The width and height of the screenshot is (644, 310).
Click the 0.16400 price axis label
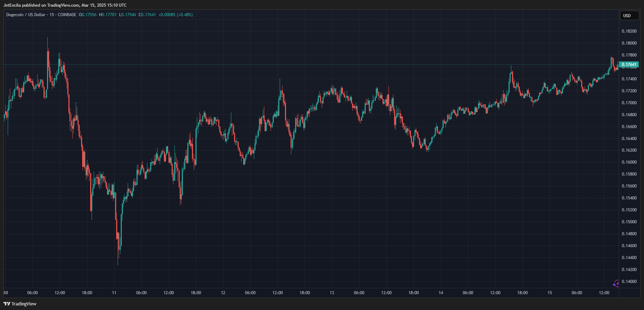click(629, 139)
